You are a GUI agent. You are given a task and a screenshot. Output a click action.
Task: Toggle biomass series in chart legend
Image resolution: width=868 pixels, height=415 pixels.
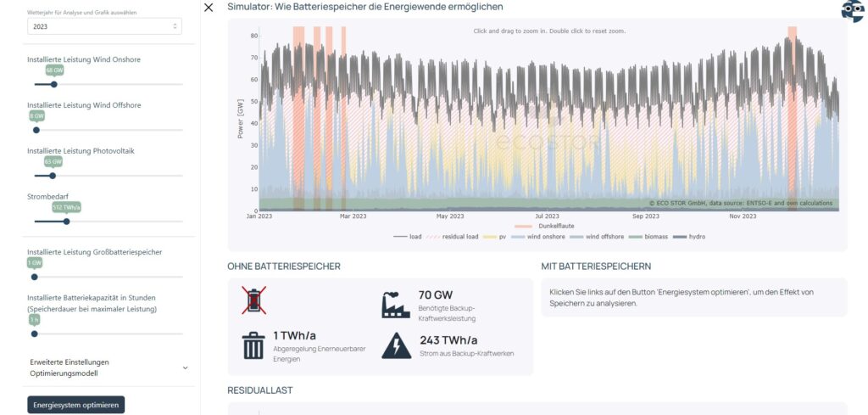pyautogui.click(x=648, y=237)
